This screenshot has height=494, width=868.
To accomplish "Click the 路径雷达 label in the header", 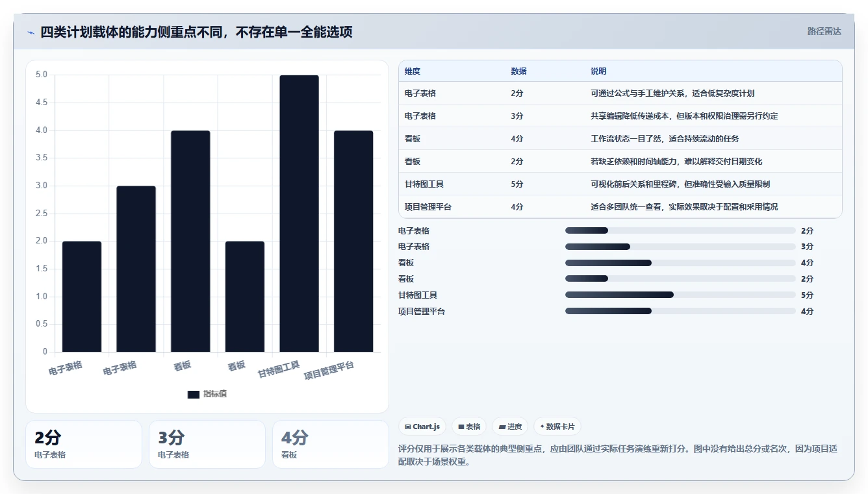I will tap(824, 31).
